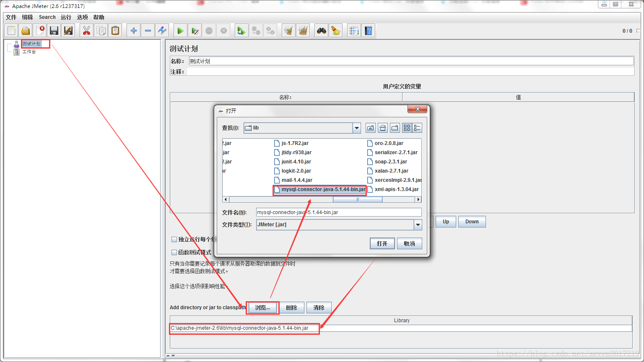Open the Function Helper dialog icon
Image resolution: width=644 pixels, height=362 pixels.
click(x=354, y=31)
